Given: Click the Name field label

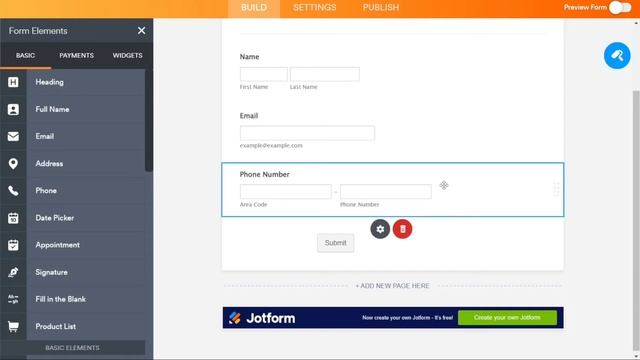Looking at the screenshot, I should pyautogui.click(x=249, y=57).
